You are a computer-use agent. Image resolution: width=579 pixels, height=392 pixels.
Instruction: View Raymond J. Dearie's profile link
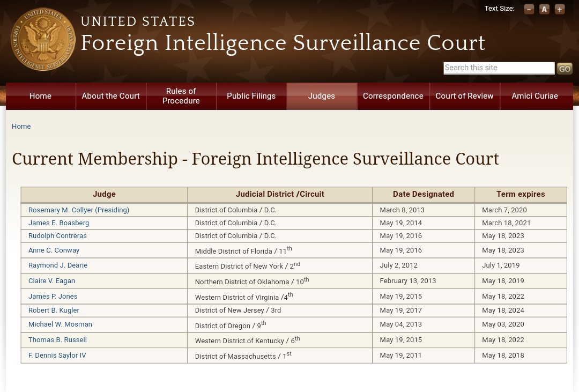[x=58, y=265]
